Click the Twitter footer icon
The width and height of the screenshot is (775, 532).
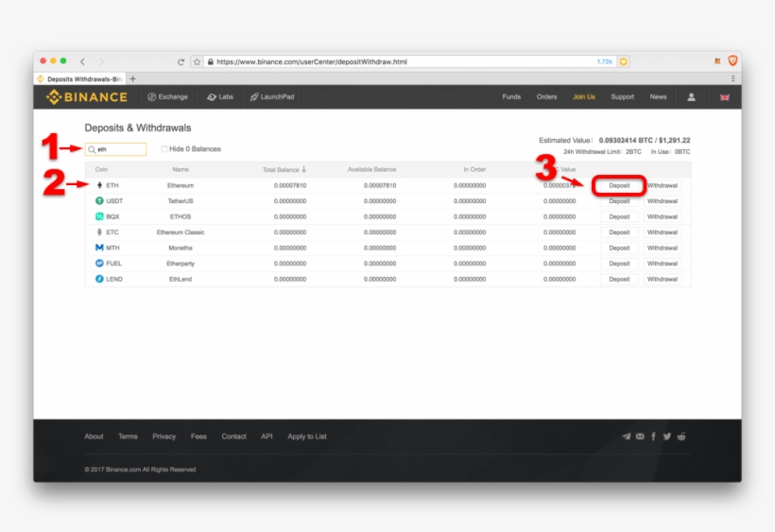click(667, 437)
